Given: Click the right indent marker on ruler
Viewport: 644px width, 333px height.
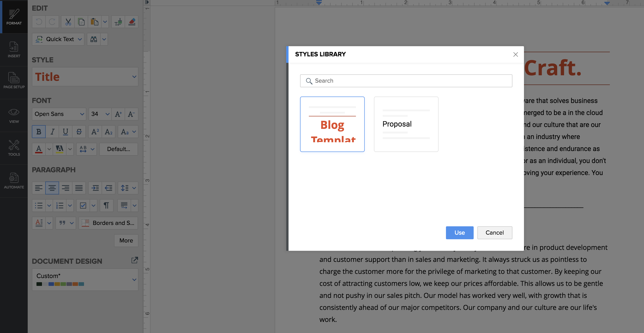Looking at the screenshot, I should 607,3.
